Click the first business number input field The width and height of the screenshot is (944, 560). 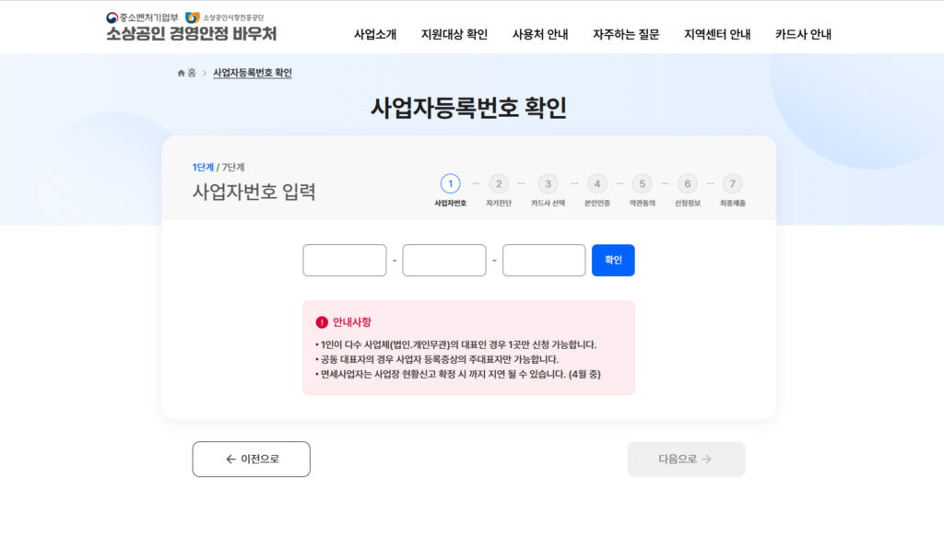click(344, 260)
